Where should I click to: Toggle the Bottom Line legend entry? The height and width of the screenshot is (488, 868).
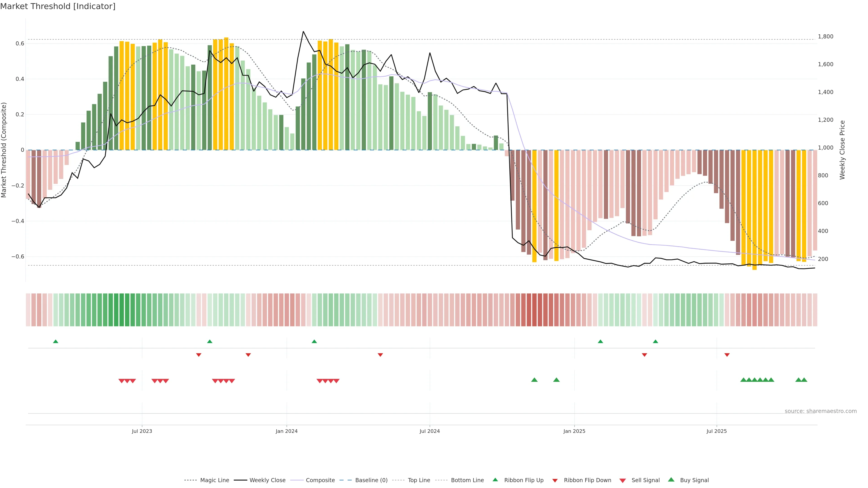point(467,480)
